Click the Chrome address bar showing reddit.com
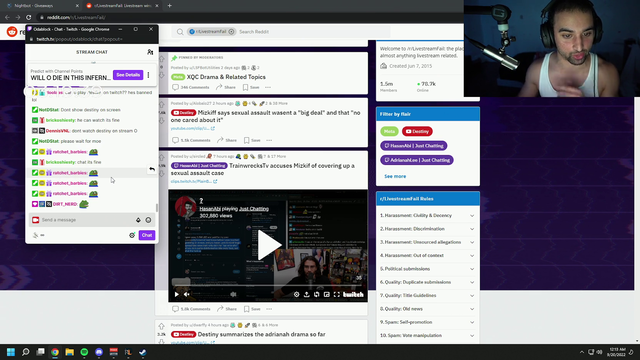 pos(245,17)
